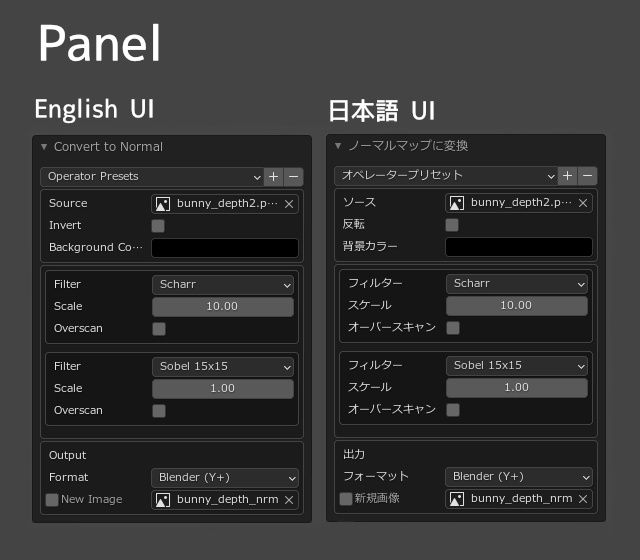Remove preset in Japanese オペレータープリセット row
This screenshot has width=640, height=560.
(x=587, y=176)
